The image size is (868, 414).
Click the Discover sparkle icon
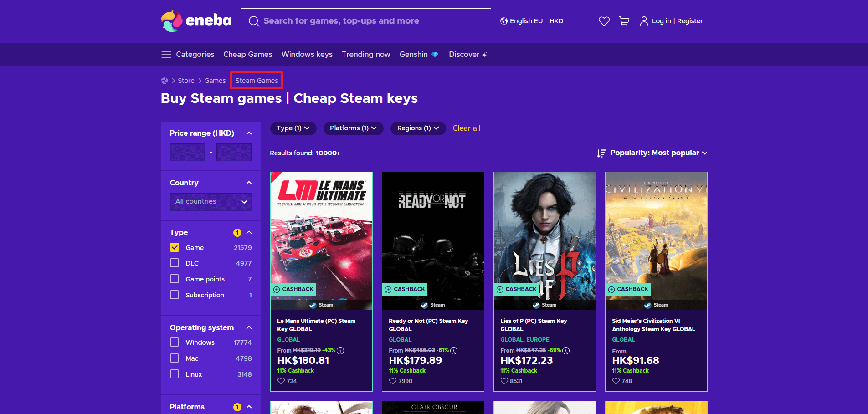point(484,55)
